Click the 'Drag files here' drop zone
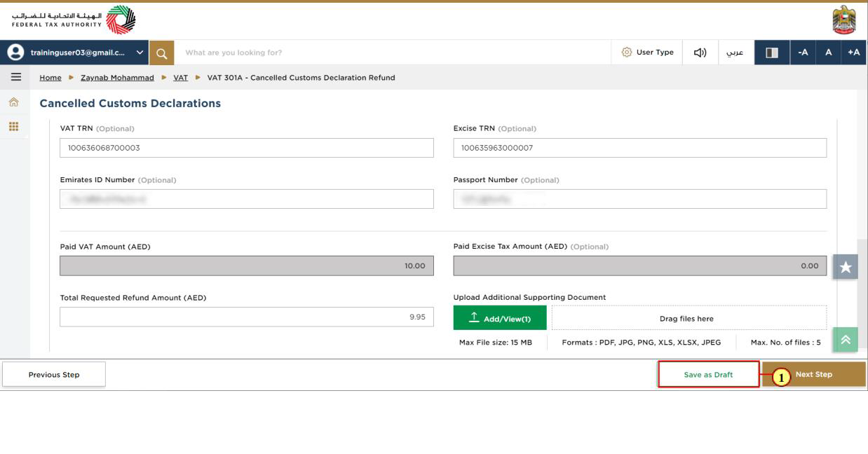 coord(689,318)
